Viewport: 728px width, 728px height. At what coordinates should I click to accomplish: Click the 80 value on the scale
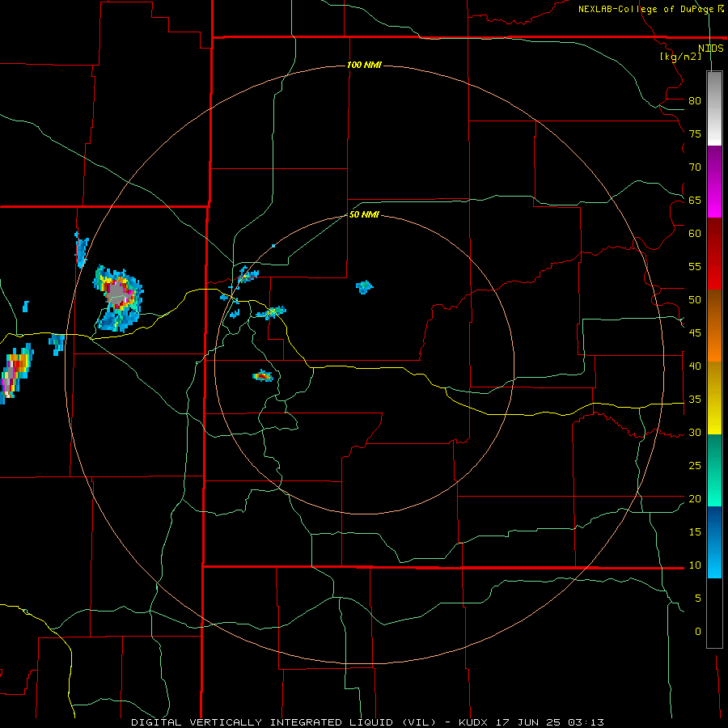click(695, 101)
